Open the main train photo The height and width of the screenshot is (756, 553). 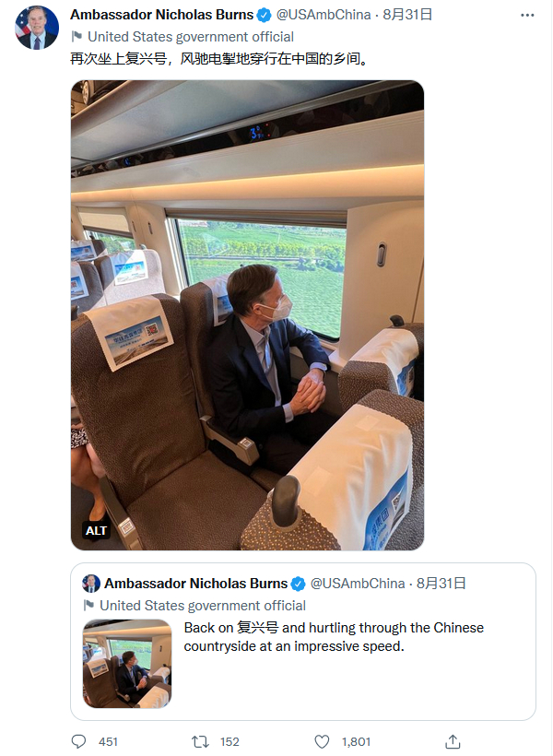pyautogui.click(x=247, y=313)
